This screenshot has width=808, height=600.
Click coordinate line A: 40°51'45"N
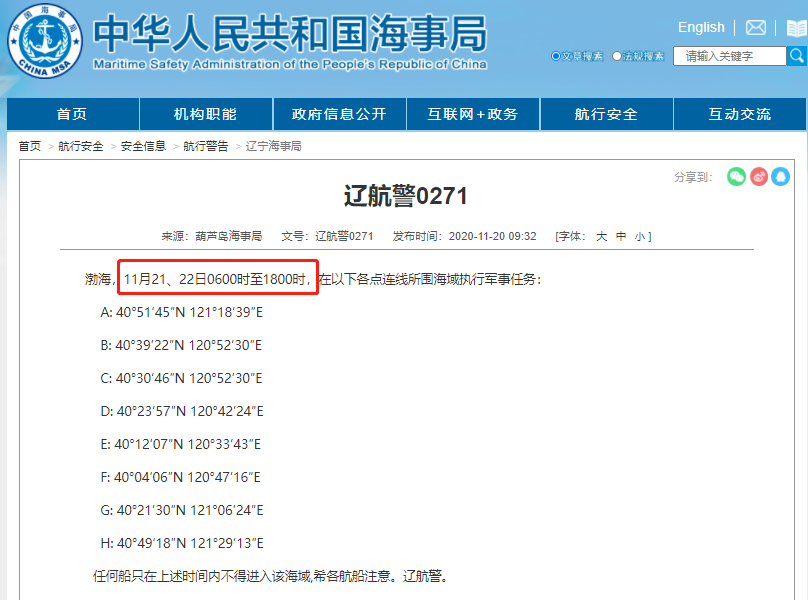point(181,312)
